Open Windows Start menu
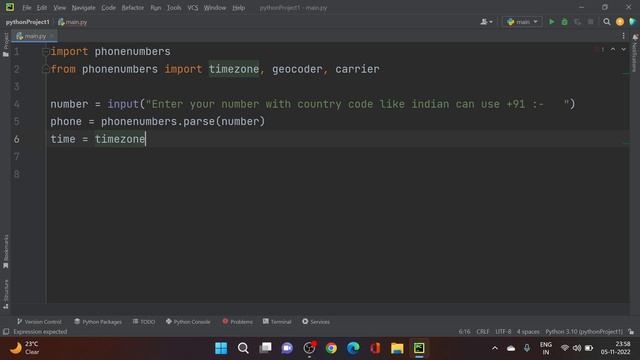The image size is (640, 360). click(x=221, y=348)
